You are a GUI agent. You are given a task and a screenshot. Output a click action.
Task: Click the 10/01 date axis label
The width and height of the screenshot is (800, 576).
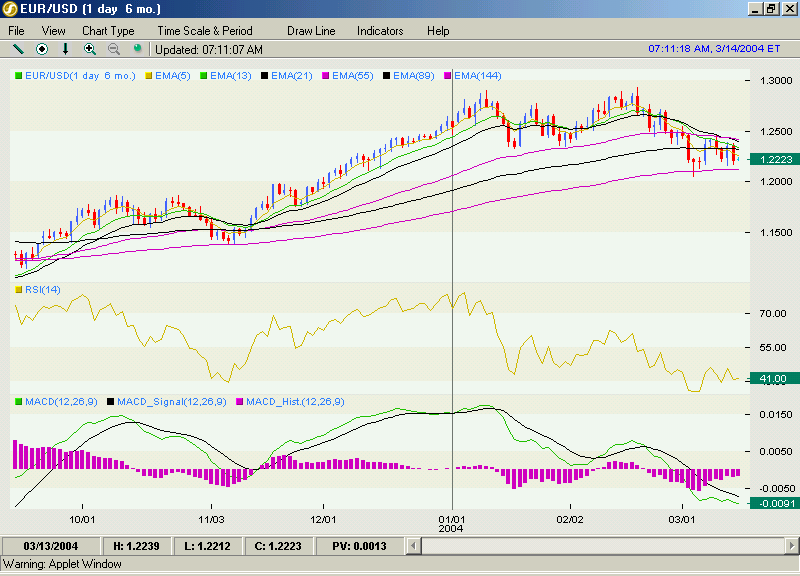(x=82, y=519)
